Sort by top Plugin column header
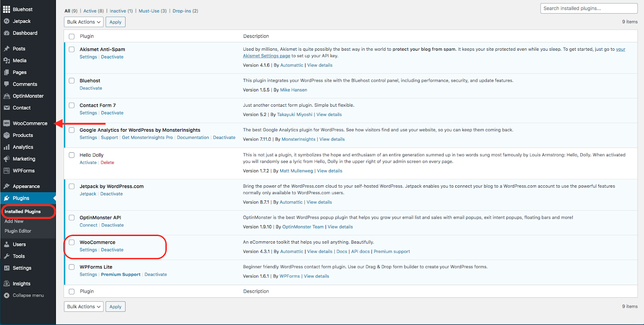Viewport: 644px width, 325px height. 87,36
